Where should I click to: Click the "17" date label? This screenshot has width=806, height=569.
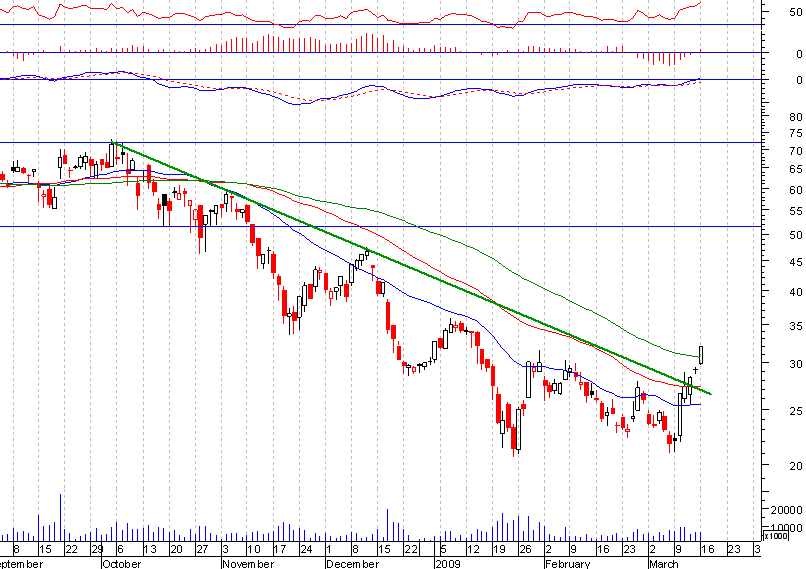tap(280, 549)
